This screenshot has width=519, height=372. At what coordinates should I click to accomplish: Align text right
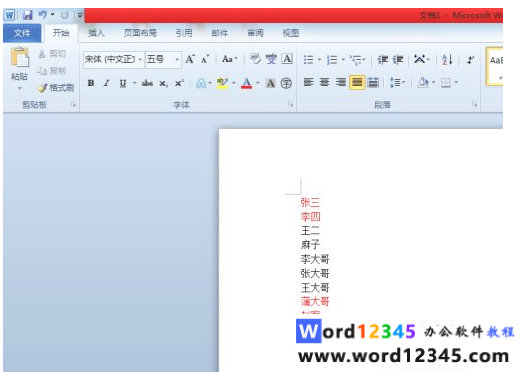(x=341, y=82)
